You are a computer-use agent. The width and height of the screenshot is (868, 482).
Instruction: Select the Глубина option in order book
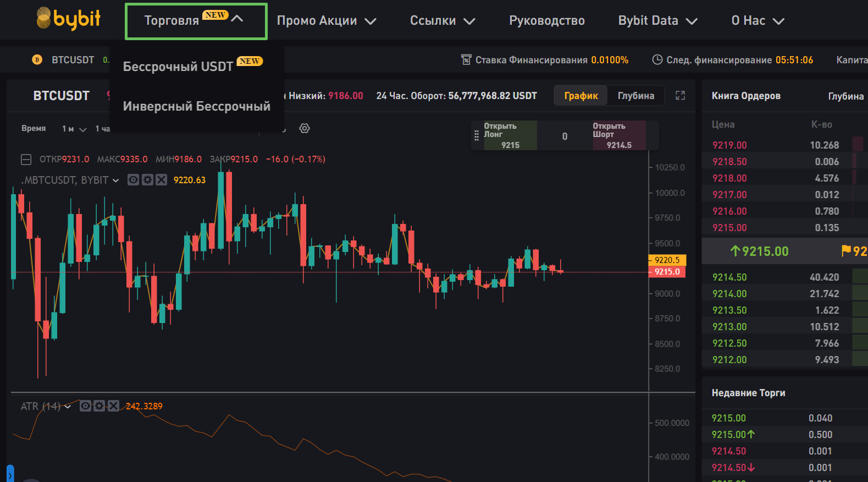point(845,96)
